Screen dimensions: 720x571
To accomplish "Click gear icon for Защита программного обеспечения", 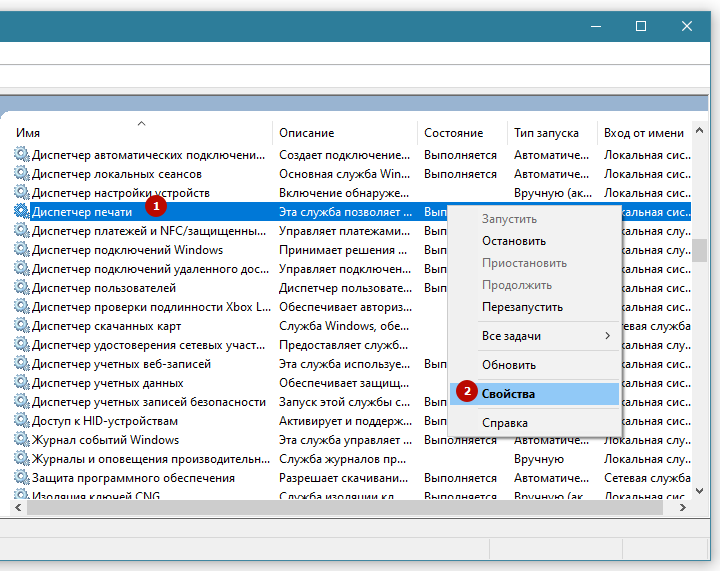I will [x=21, y=478].
